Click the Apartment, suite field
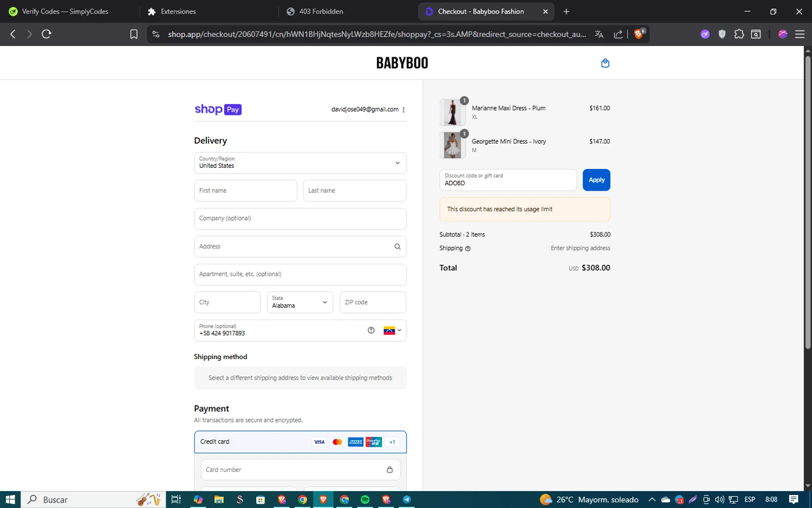This screenshot has width=812, height=508. coord(300,275)
